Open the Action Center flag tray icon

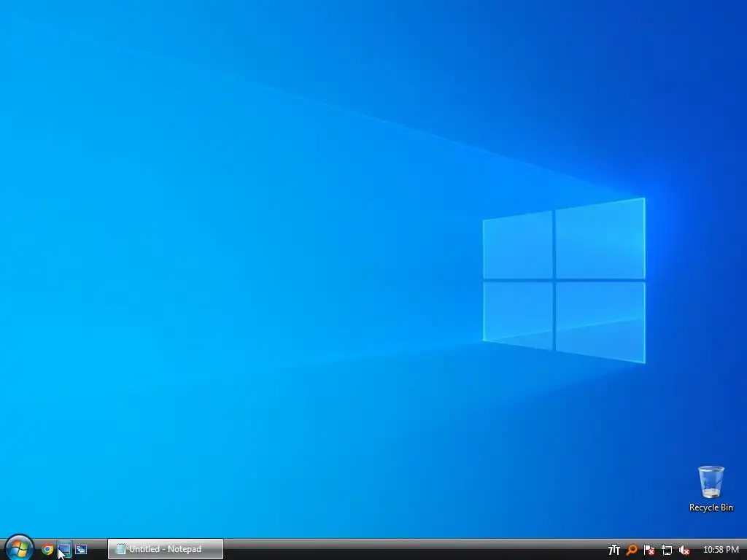[x=649, y=550]
